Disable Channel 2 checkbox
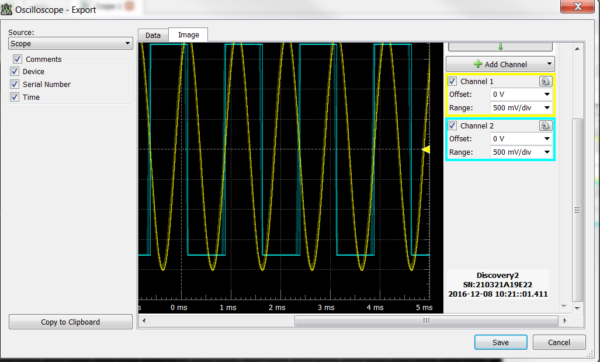Screen dimensions: 600x362 (x=452, y=126)
